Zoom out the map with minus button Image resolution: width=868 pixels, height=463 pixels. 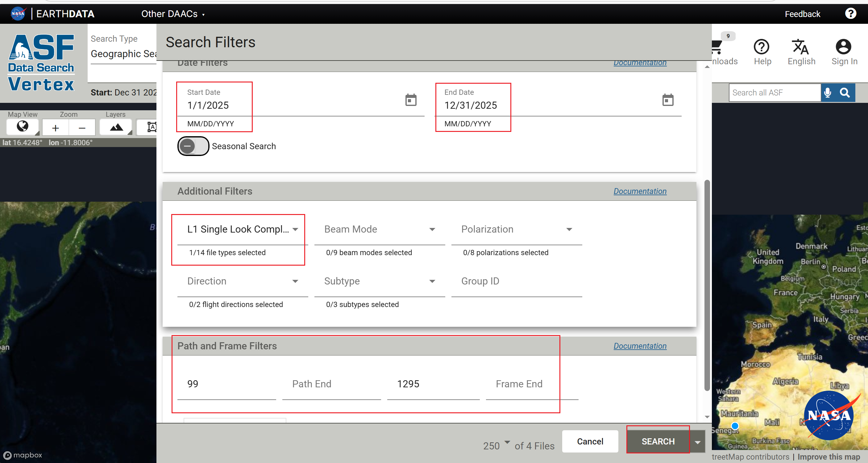coord(82,128)
